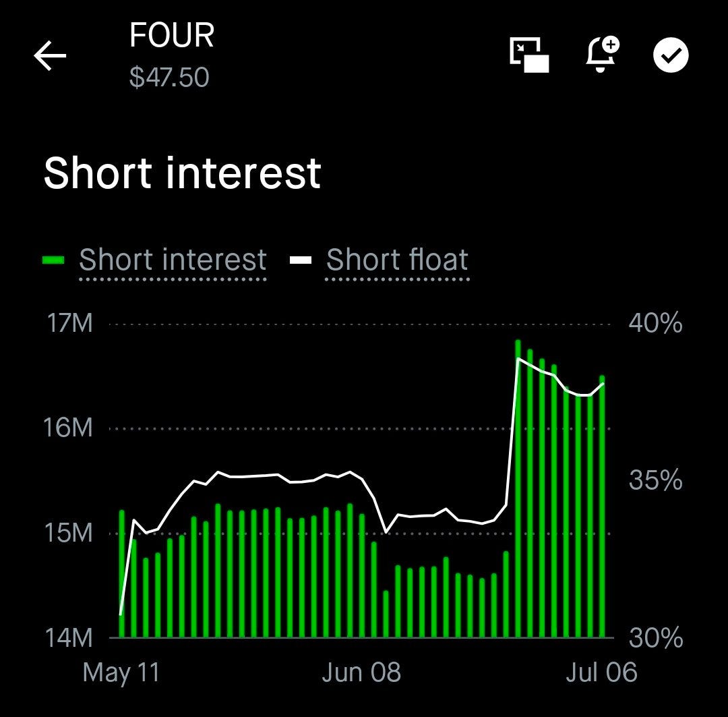Open the Short interest legend definition

(173, 259)
